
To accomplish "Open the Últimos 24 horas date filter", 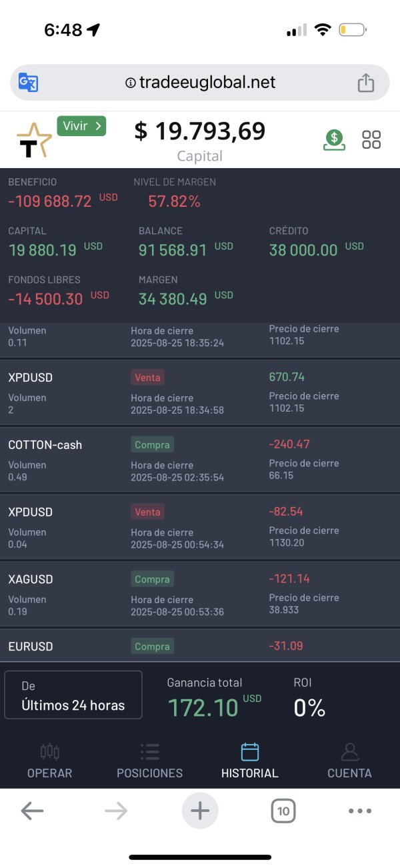I will (73, 695).
